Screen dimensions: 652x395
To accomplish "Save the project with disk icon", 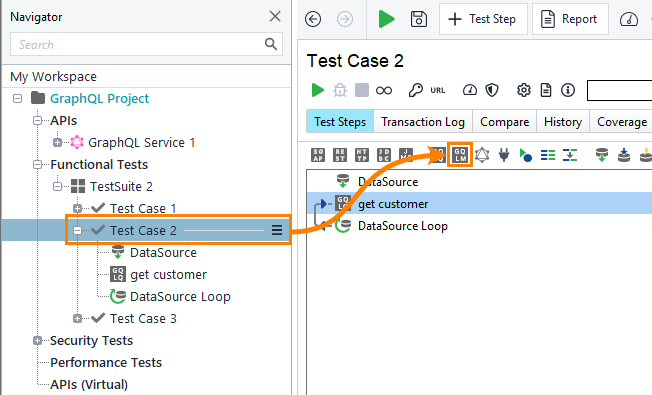I will pyautogui.click(x=418, y=19).
